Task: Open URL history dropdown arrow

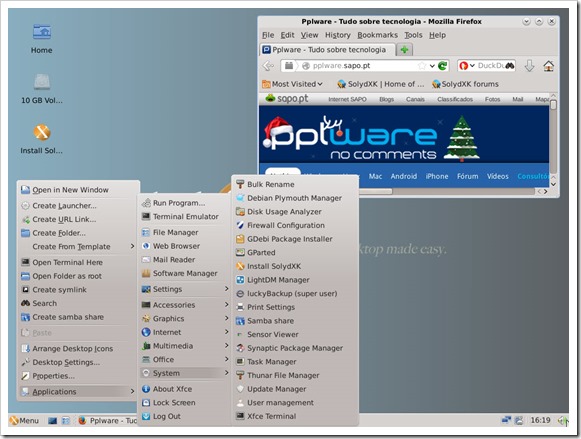Action: (x=432, y=66)
